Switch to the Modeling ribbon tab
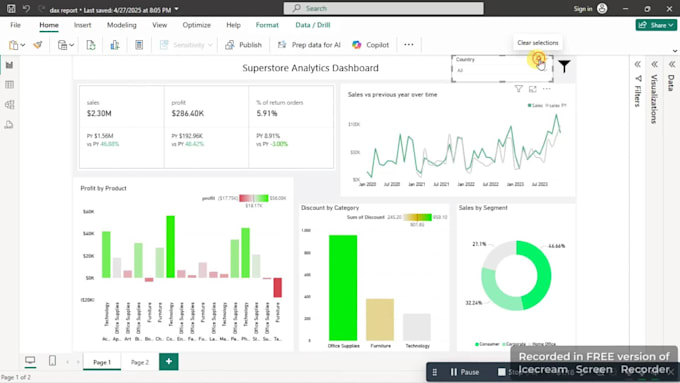Image resolution: width=680 pixels, height=383 pixels. (x=121, y=25)
